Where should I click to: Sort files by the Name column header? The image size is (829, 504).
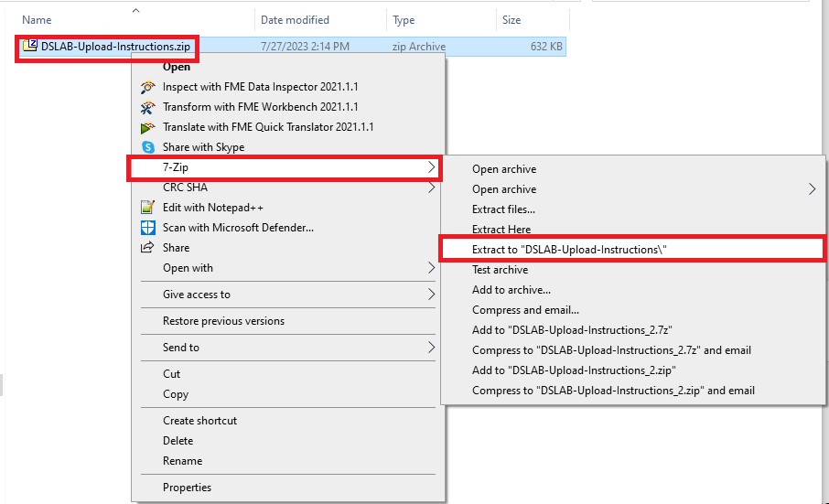(x=37, y=19)
